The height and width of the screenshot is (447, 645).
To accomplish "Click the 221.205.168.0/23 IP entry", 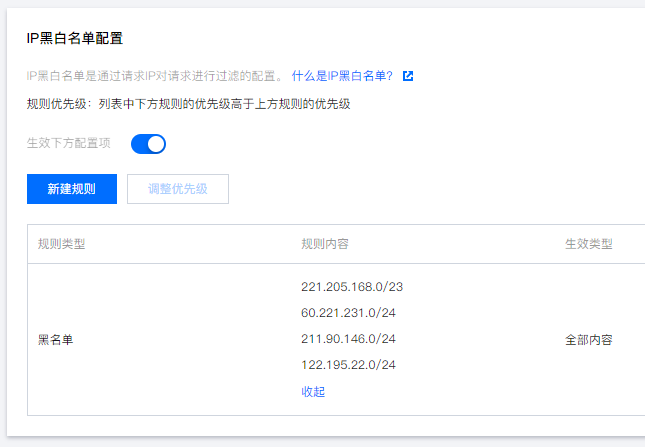I will tap(352, 287).
